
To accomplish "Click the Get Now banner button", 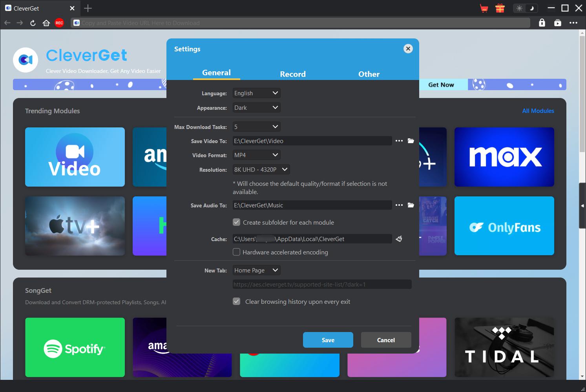I will tap(441, 85).
